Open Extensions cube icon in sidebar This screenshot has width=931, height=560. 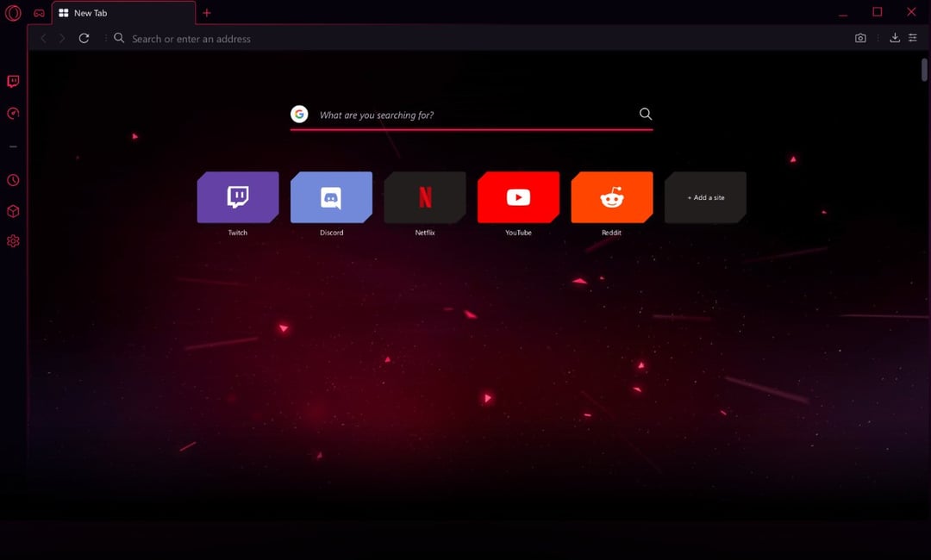tap(13, 211)
